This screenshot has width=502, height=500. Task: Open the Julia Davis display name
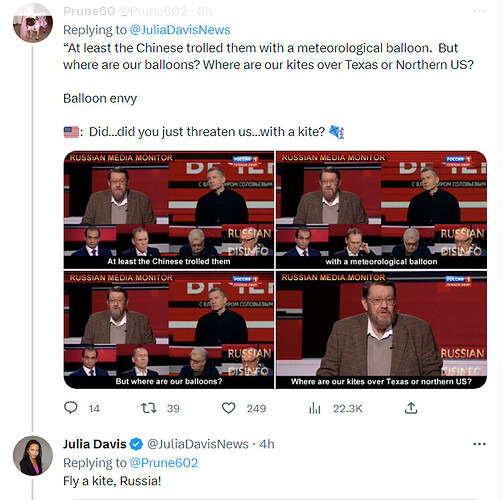coord(95,444)
